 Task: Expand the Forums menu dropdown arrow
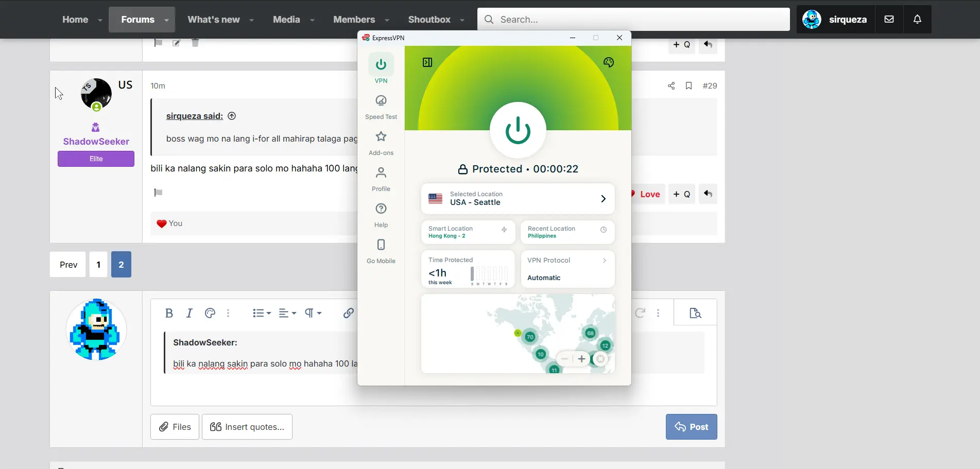(x=166, y=20)
